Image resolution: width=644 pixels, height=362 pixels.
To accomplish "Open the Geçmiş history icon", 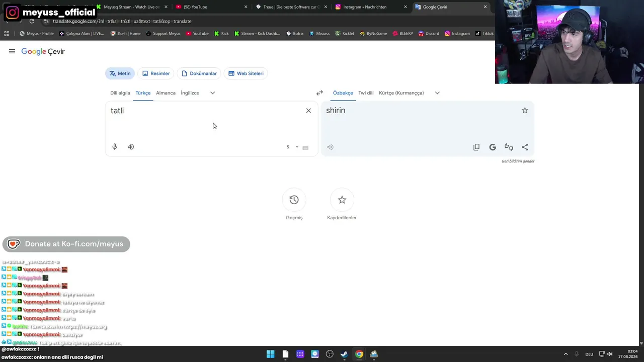I will 294,200.
